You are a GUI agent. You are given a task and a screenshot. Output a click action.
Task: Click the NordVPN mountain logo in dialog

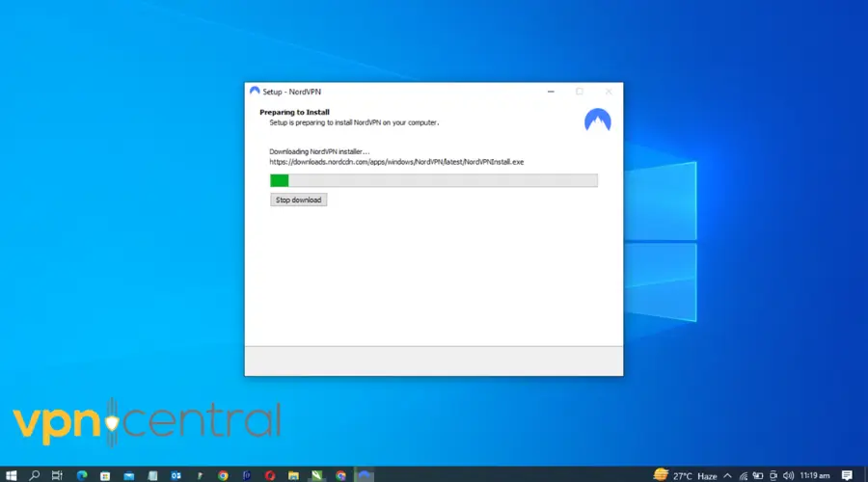(x=597, y=120)
